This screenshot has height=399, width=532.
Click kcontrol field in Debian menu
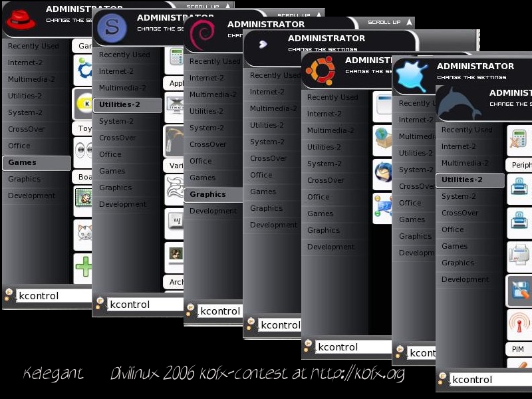point(220,311)
